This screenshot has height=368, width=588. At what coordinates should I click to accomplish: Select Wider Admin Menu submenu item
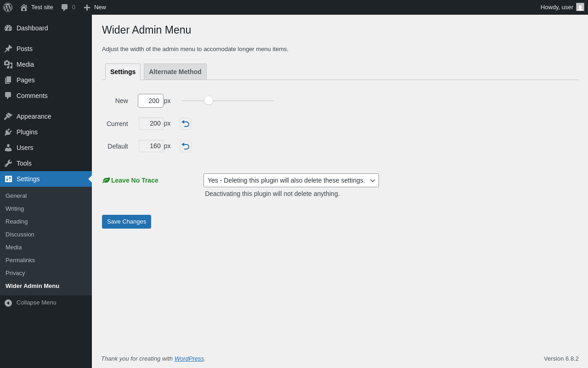tap(32, 286)
